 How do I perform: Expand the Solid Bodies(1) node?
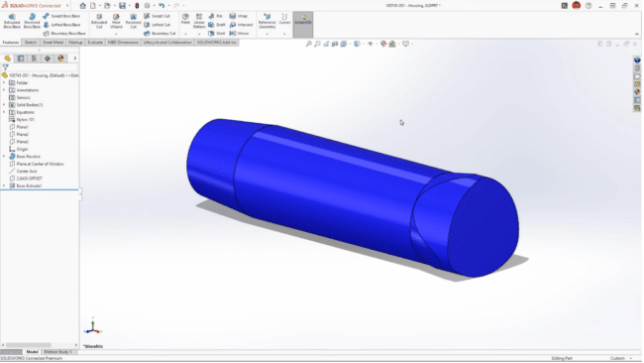(4, 105)
